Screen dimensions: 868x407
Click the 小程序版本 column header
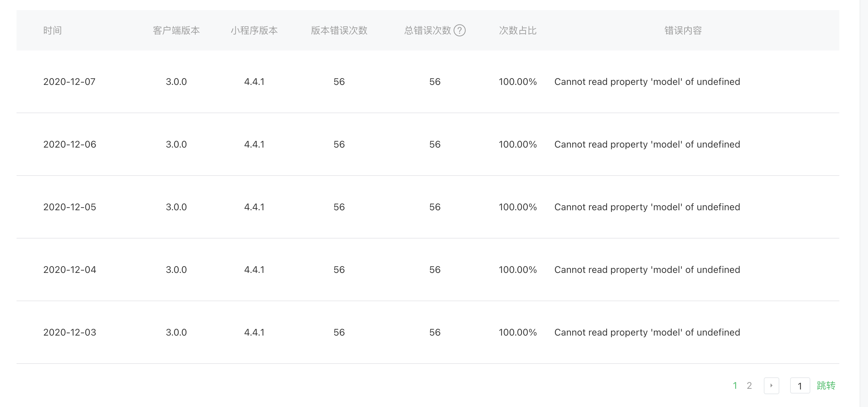click(x=254, y=30)
